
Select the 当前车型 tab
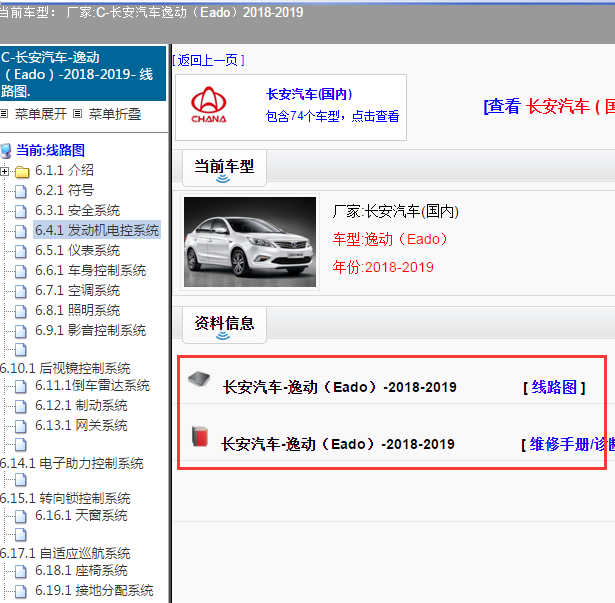[x=224, y=168]
